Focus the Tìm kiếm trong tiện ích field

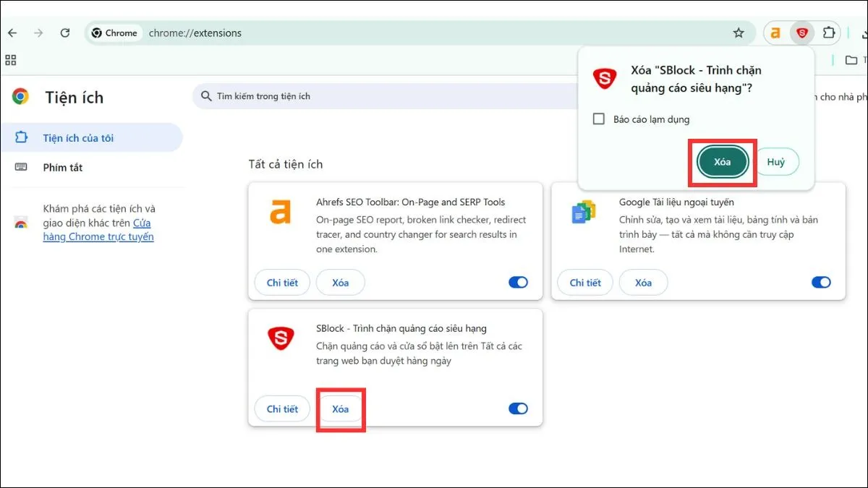(362, 96)
